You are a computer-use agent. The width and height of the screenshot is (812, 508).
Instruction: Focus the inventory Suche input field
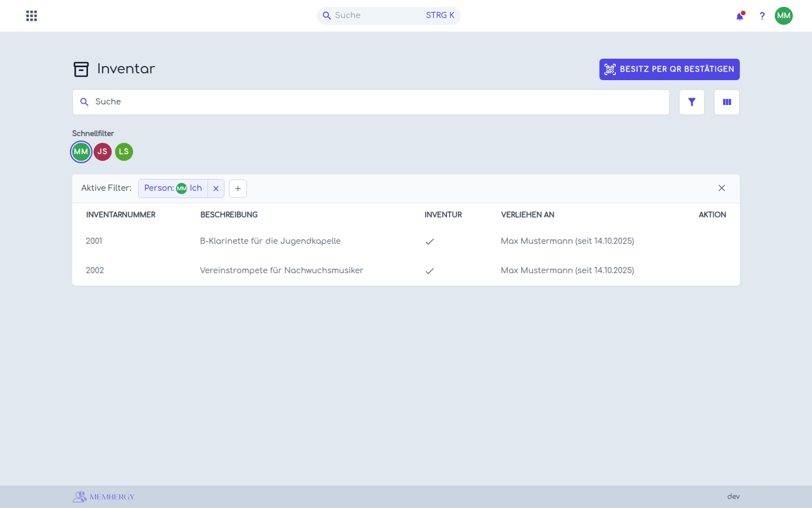[x=371, y=102]
